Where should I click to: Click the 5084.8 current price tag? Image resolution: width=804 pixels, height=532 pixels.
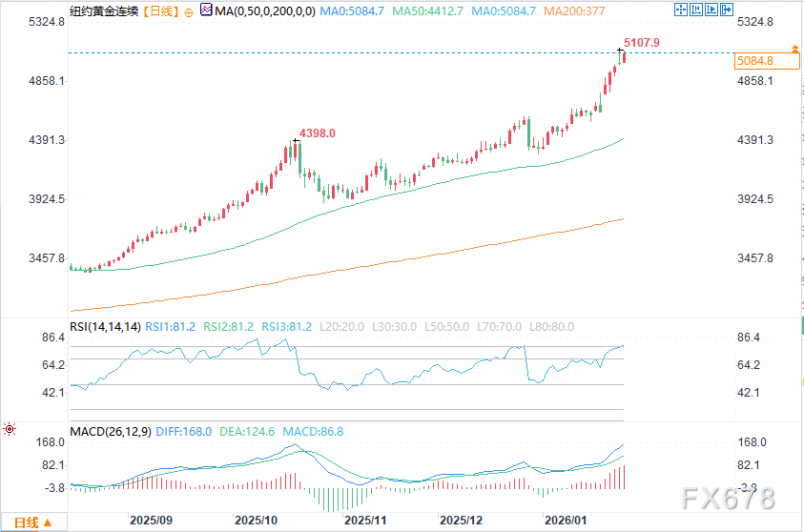[x=754, y=61]
